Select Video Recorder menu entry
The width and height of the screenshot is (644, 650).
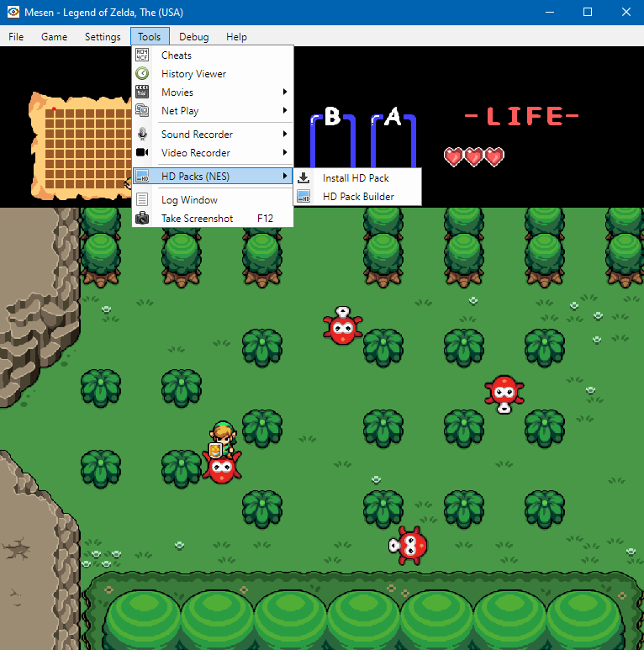coord(213,152)
